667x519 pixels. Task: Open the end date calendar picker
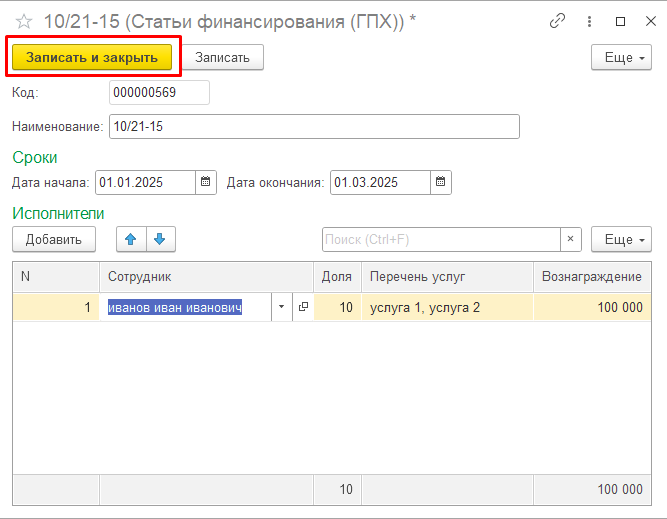click(440, 182)
